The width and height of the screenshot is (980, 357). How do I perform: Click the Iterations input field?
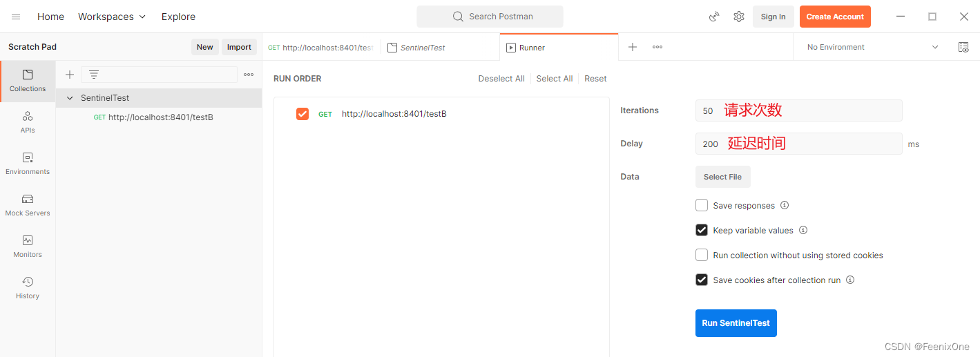tap(798, 110)
